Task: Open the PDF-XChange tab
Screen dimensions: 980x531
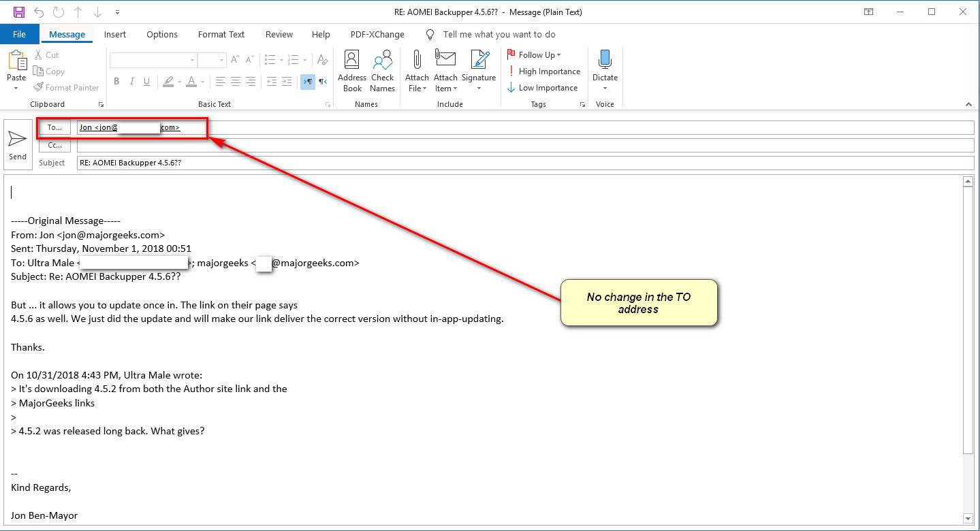Action: point(377,34)
